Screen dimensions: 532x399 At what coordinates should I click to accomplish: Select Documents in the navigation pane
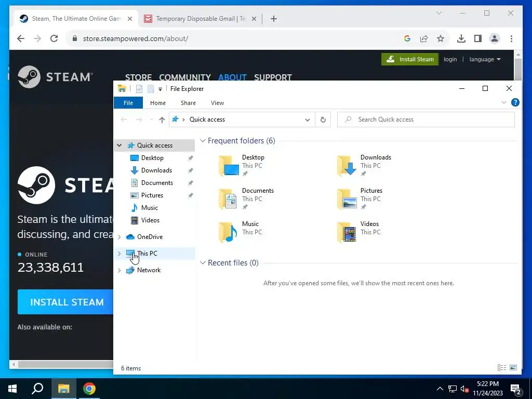pos(157,183)
